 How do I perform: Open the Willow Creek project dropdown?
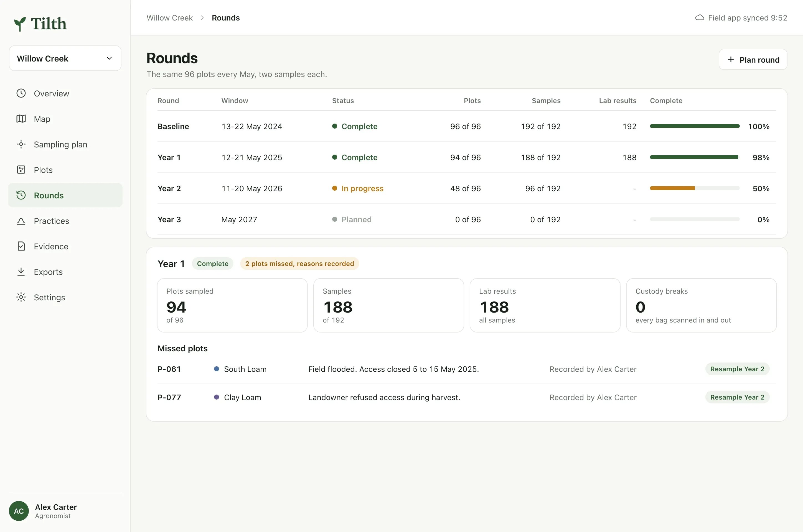point(65,58)
